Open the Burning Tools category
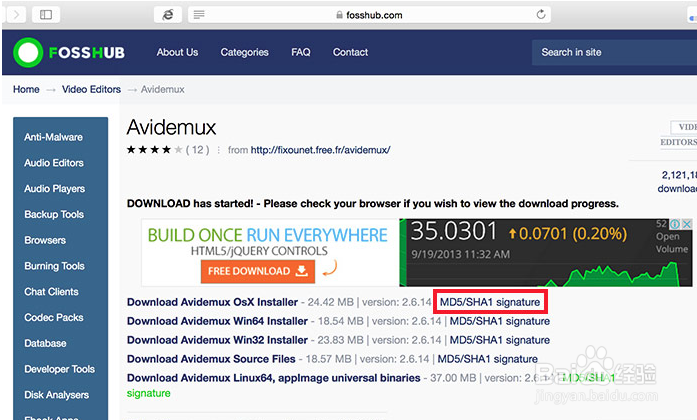 54,266
